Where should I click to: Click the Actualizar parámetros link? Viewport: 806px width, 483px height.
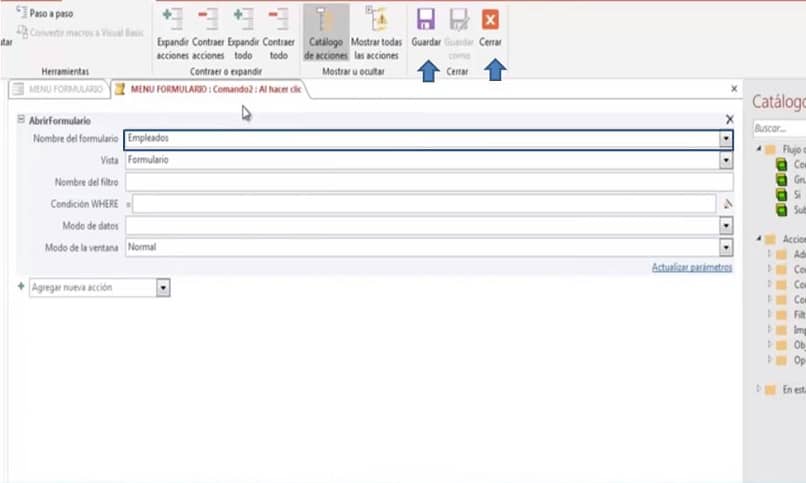tap(691, 267)
